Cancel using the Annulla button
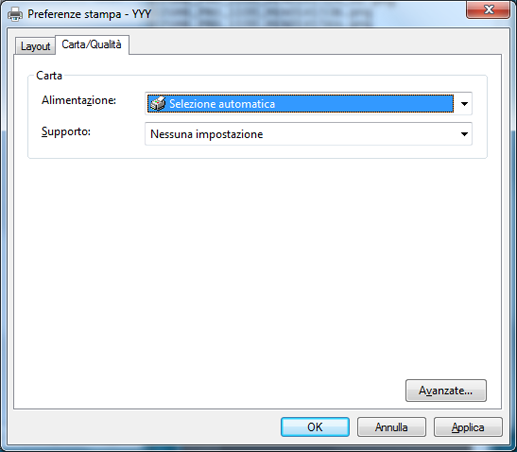The height and width of the screenshot is (452, 517). click(391, 427)
